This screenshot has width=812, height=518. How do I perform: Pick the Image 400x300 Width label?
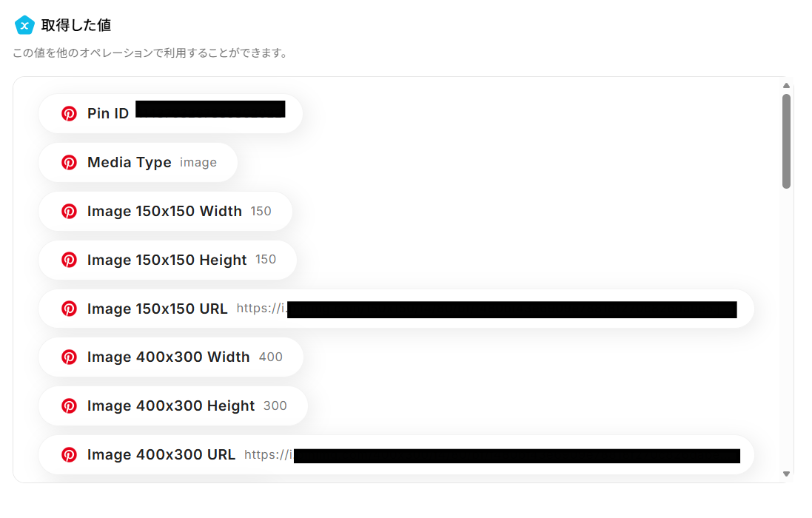click(x=168, y=357)
